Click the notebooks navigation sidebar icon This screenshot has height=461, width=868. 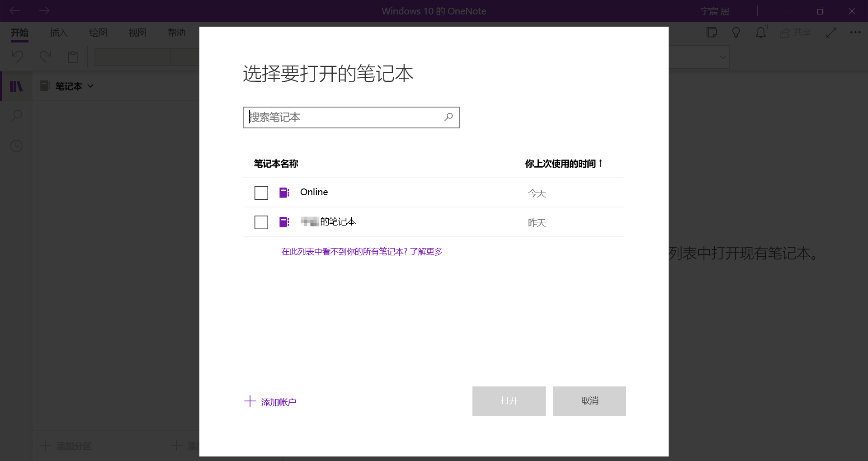point(16,86)
